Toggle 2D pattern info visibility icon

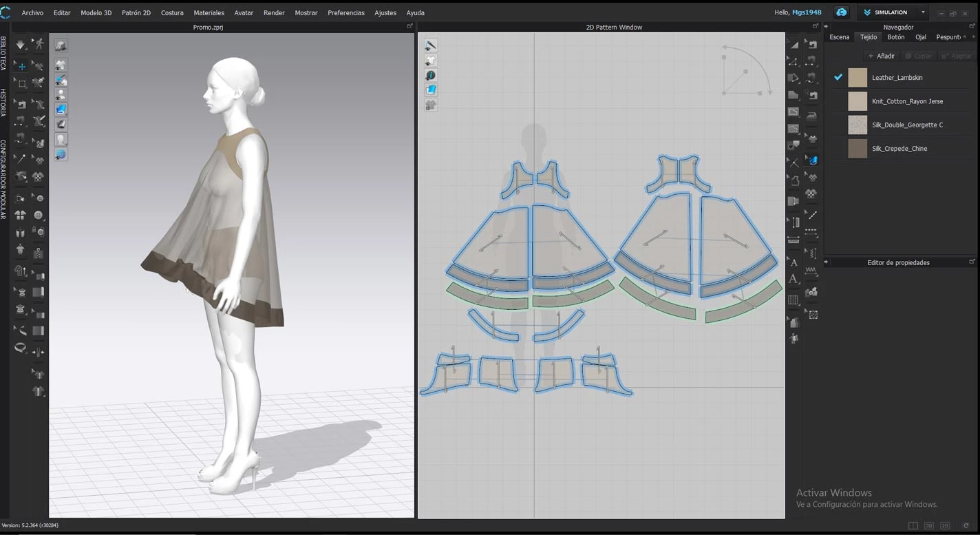coord(431,75)
